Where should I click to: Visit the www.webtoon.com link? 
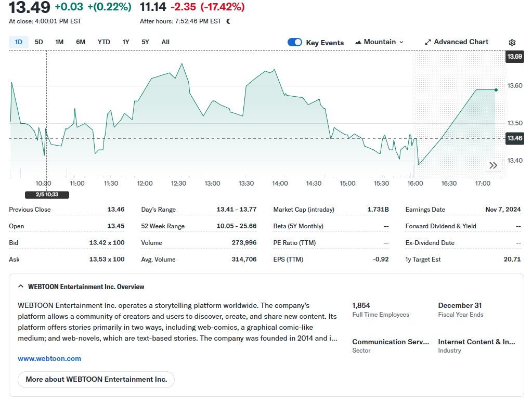tap(49, 359)
